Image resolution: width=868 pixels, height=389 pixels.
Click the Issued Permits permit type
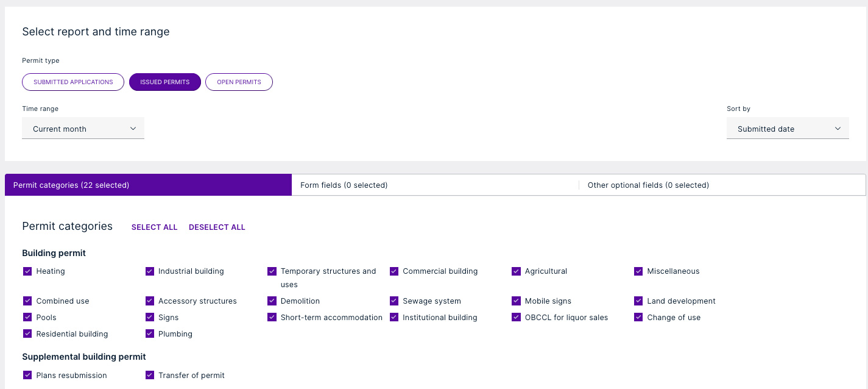coord(164,82)
